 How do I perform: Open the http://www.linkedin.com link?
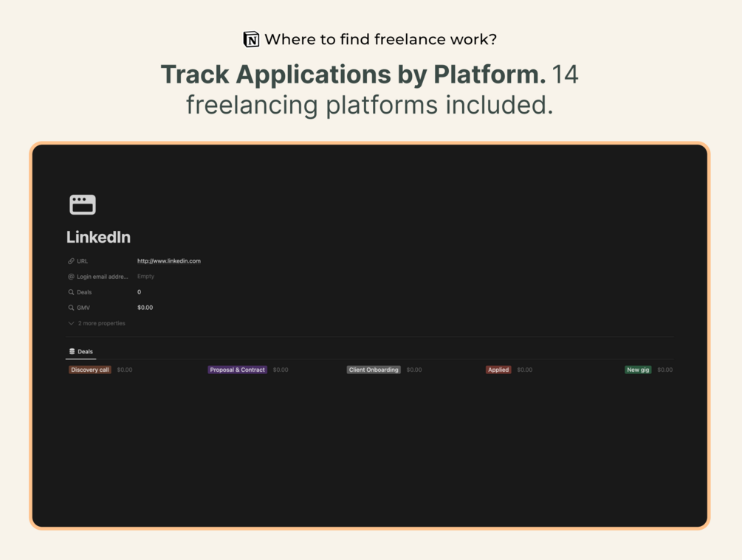(169, 261)
